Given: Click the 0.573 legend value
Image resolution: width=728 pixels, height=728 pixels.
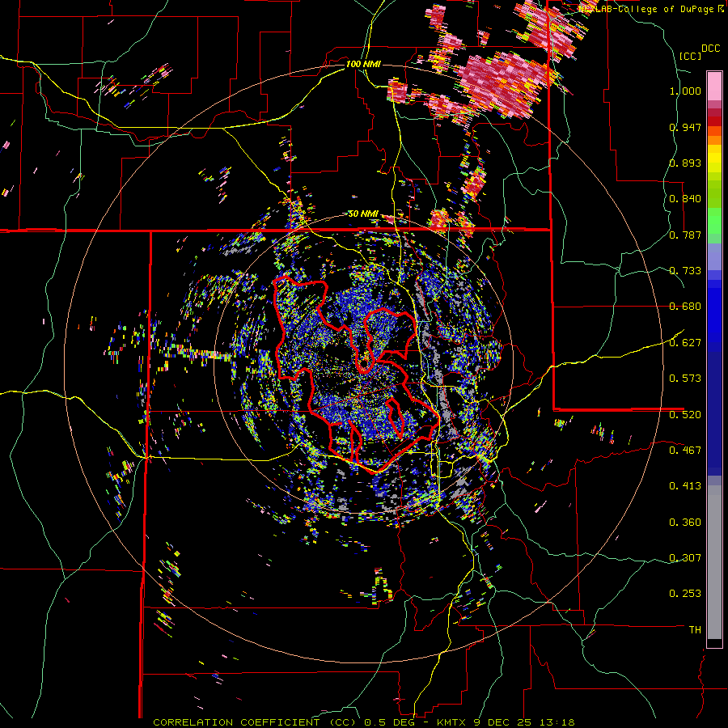Looking at the screenshot, I should point(685,379).
